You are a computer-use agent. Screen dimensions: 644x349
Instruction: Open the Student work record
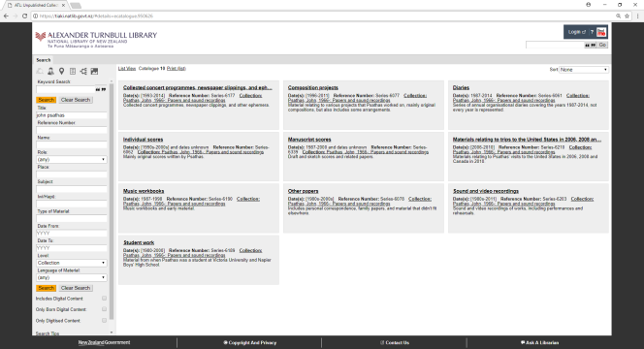(x=139, y=242)
